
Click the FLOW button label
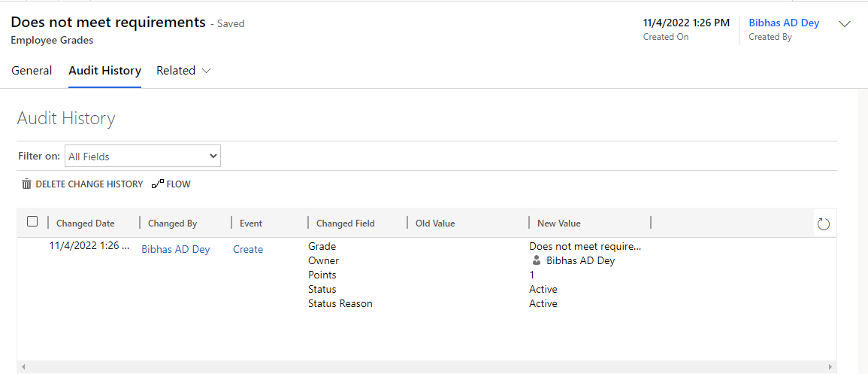tap(178, 184)
